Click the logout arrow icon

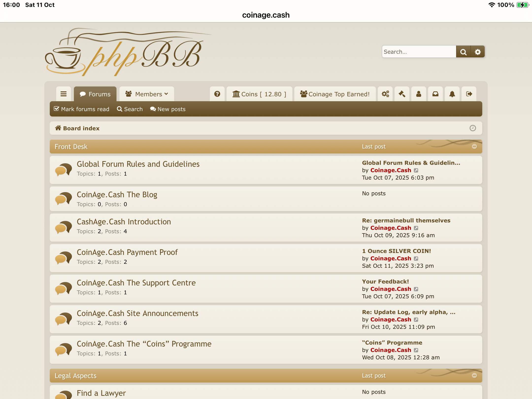point(469,94)
